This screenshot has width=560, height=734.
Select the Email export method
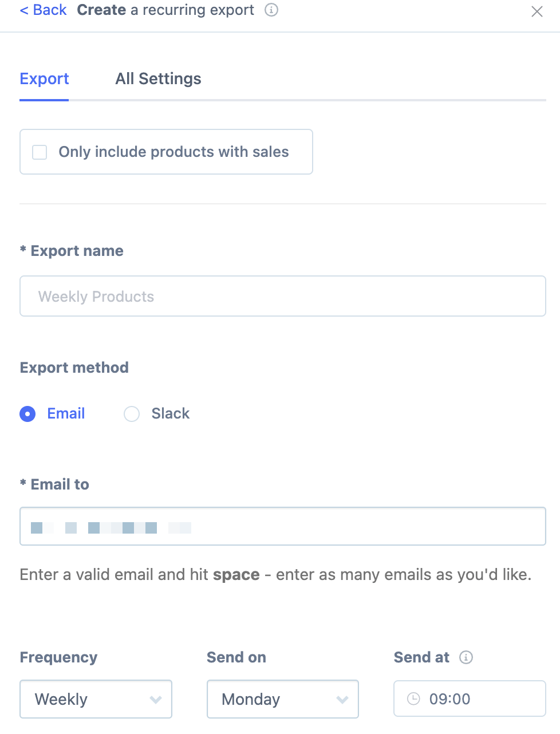27,413
